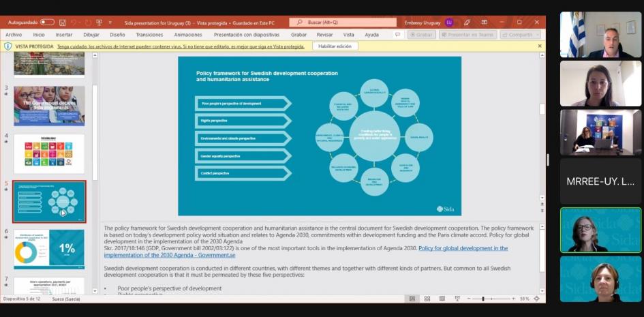644x317 pixels.
Task: Open Presentación con diapositivas tab
Action: point(247,35)
